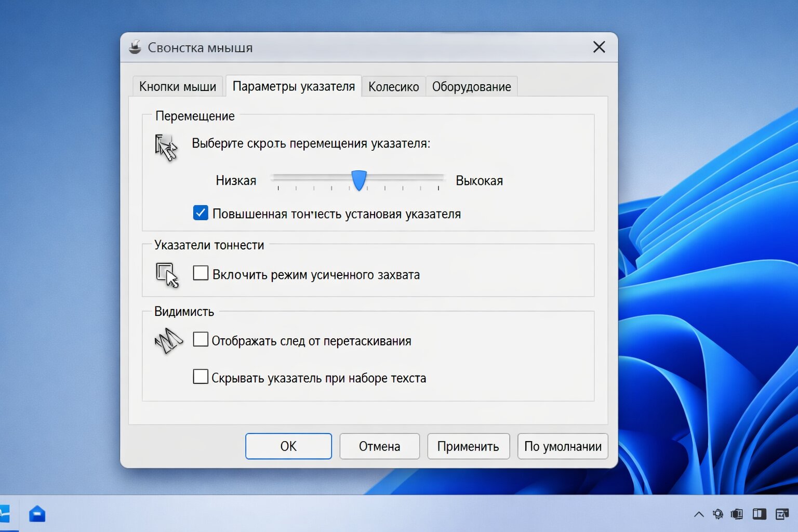798x532 pixels.
Task: Click the split-panel tray icon
Action: 759,514
